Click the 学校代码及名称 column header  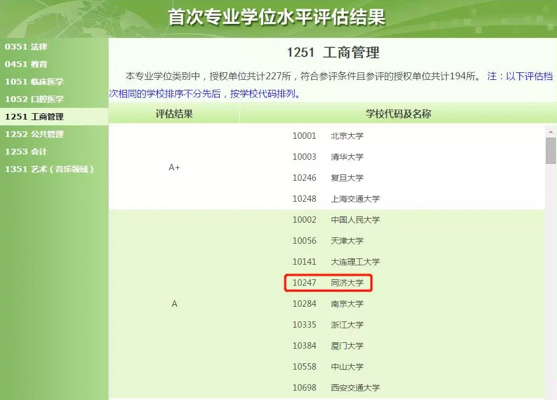[399, 114]
